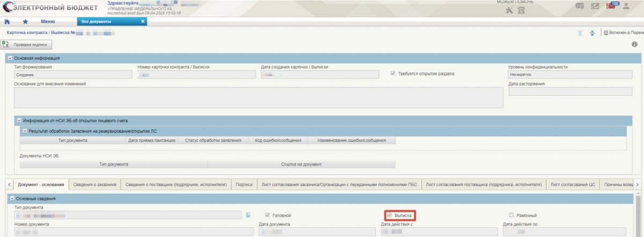The height and width of the screenshot is (237, 644).
Task: Collapse the Основные сведения section
Action: pos(10,199)
